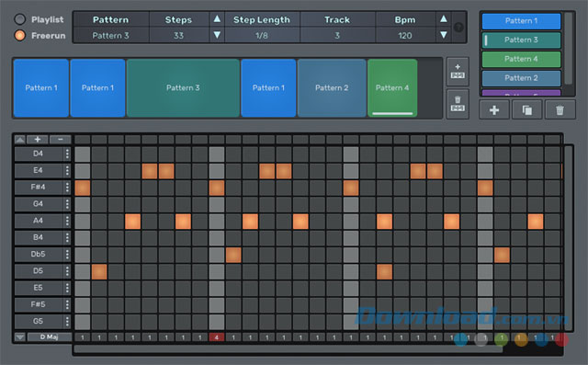
Task: Toggle on D4 cell at first step
Action: pos(83,154)
